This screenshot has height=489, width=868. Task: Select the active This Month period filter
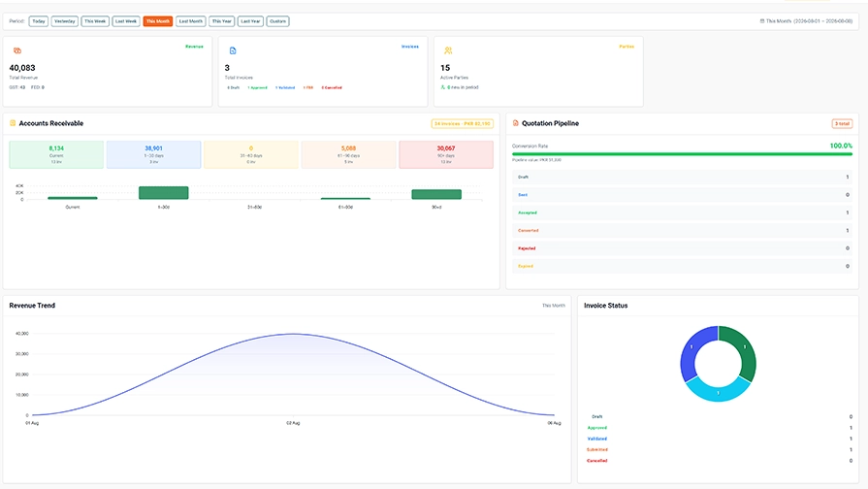(x=158, y=21)
